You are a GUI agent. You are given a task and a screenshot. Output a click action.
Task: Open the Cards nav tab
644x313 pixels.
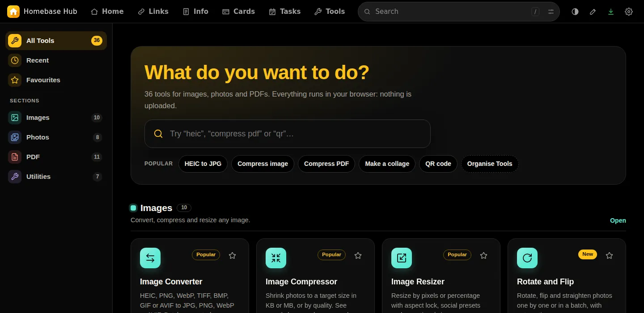pos(239,12)
